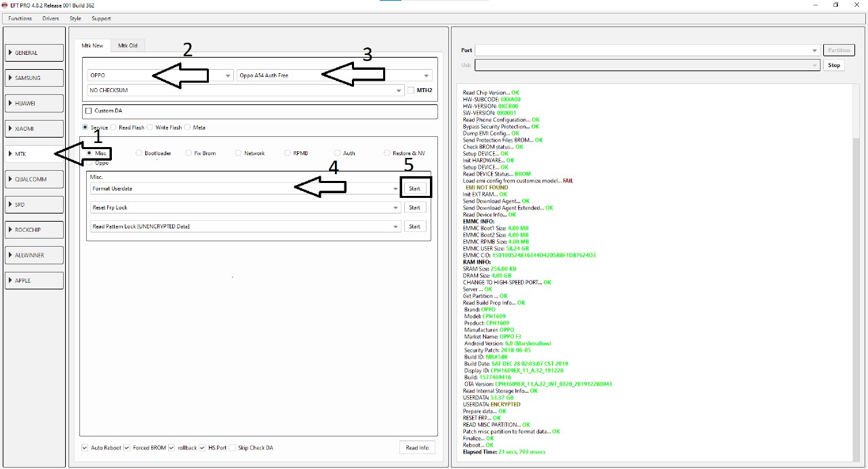Select the Restore & NV radio option
The image size is (868, 469).
pyautogui.click(x=387, y=153)
